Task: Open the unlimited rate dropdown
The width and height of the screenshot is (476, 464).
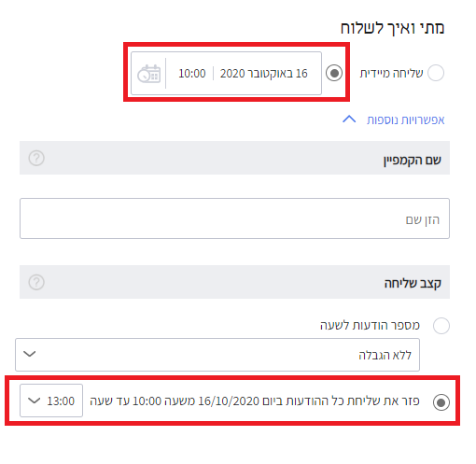Action: (217, 355)
